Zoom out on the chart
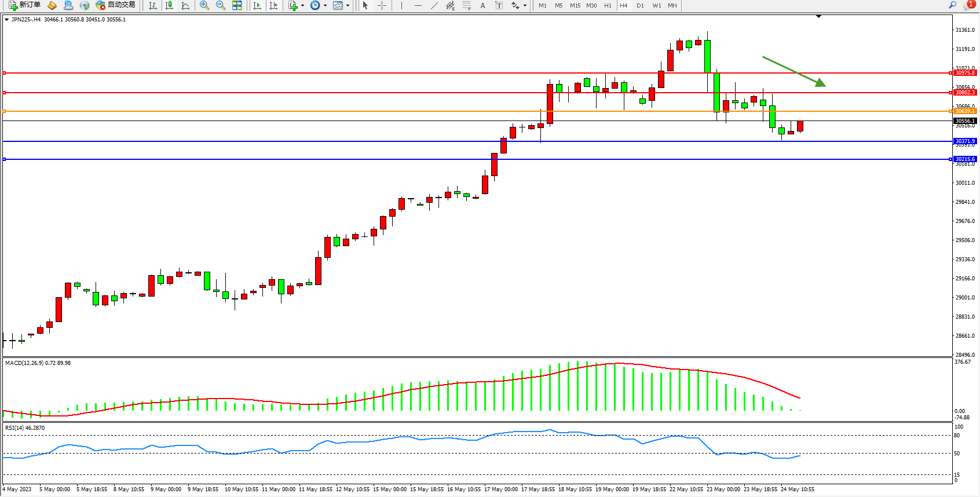980x497 pixels. click(221, 5)
